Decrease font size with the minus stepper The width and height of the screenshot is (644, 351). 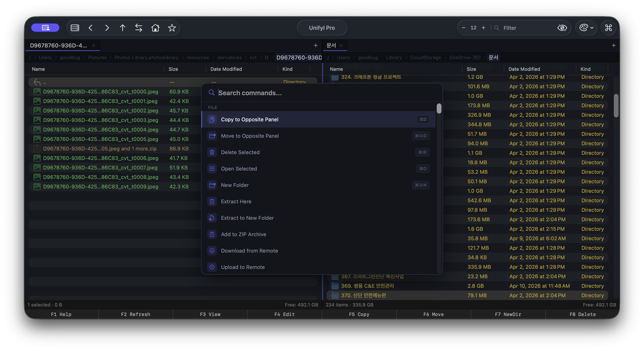coord(463,28)
